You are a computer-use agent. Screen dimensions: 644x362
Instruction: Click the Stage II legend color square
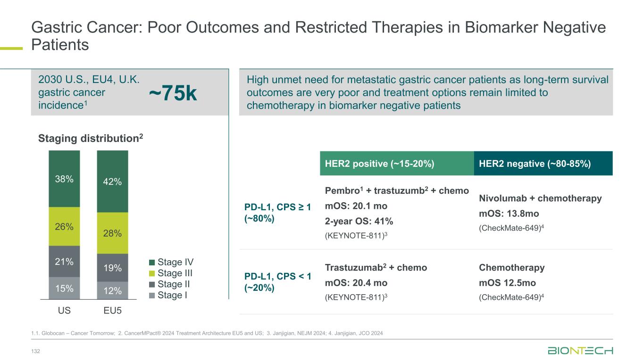click(151, 285)
